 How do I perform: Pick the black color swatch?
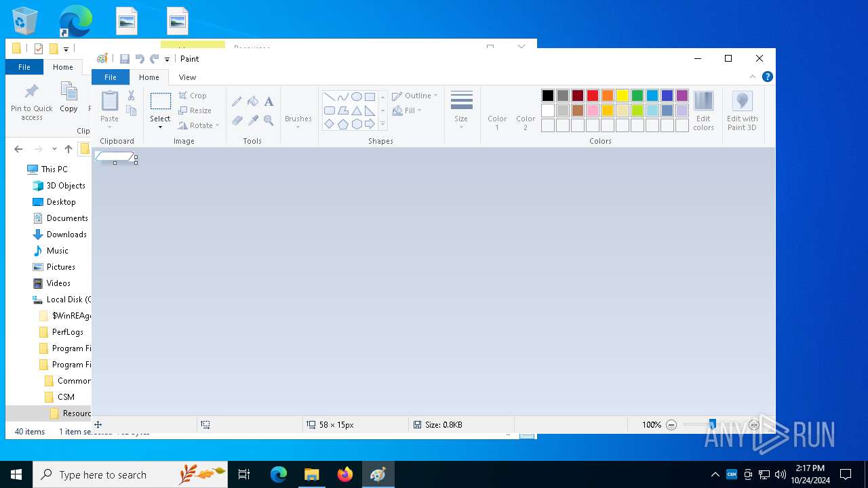[548, 96]
